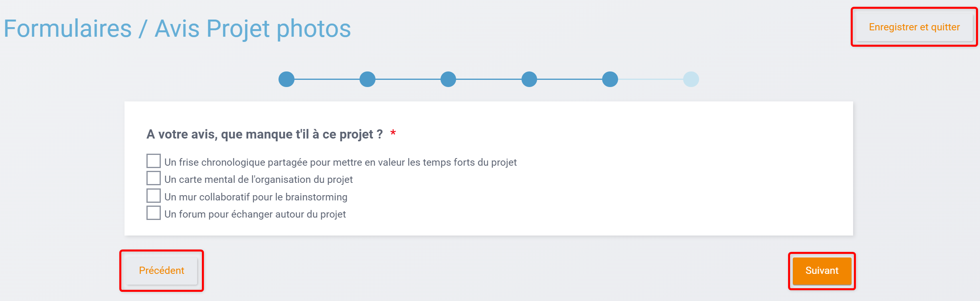Open the Formulaires breadcrumb link
Viewport: 980px width, 301px height.
[x=68, y=29]
